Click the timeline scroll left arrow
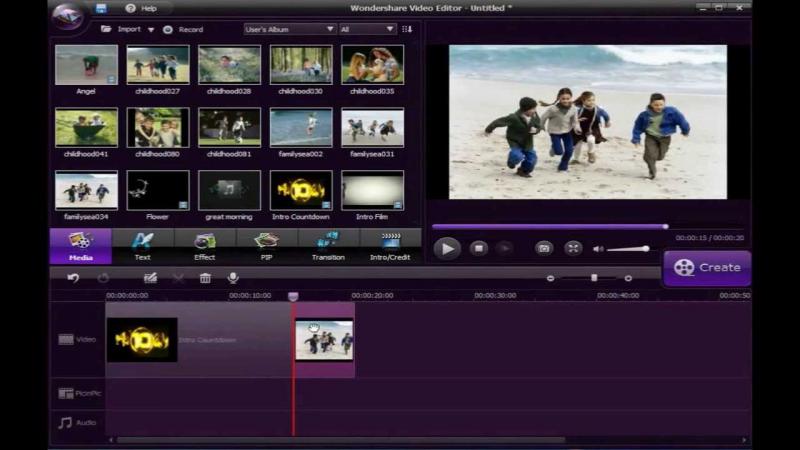 click(x=111, y=440)
